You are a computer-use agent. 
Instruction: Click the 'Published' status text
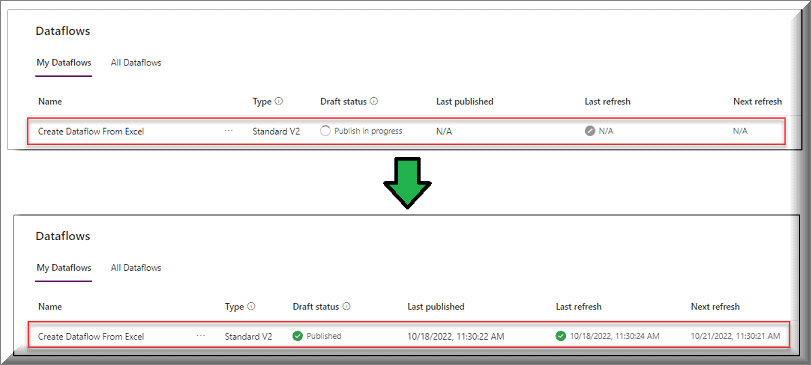coord(324,336)
